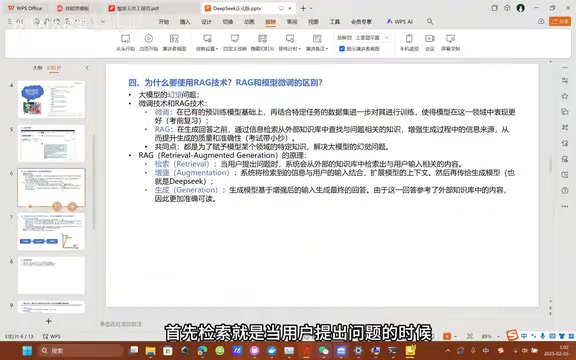
Task: Open the 动画 (Animation) ribbon tab
Action: [x=249, y=22]
